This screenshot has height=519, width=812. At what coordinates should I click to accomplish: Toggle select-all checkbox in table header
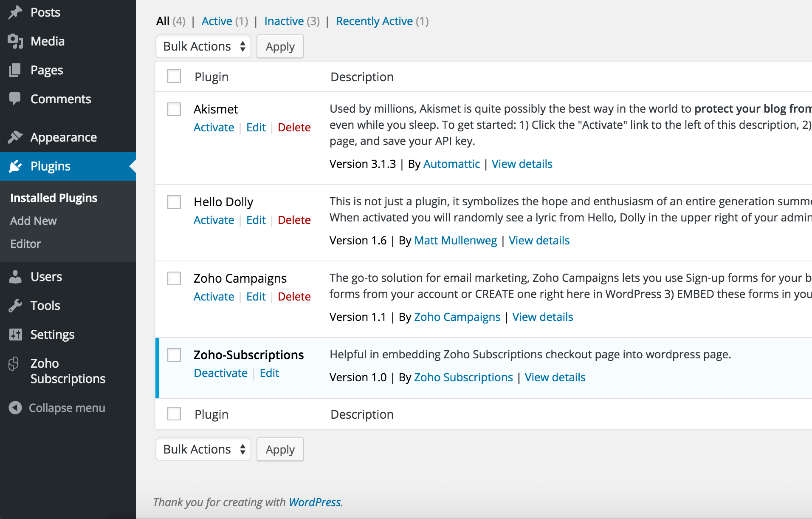174,77
